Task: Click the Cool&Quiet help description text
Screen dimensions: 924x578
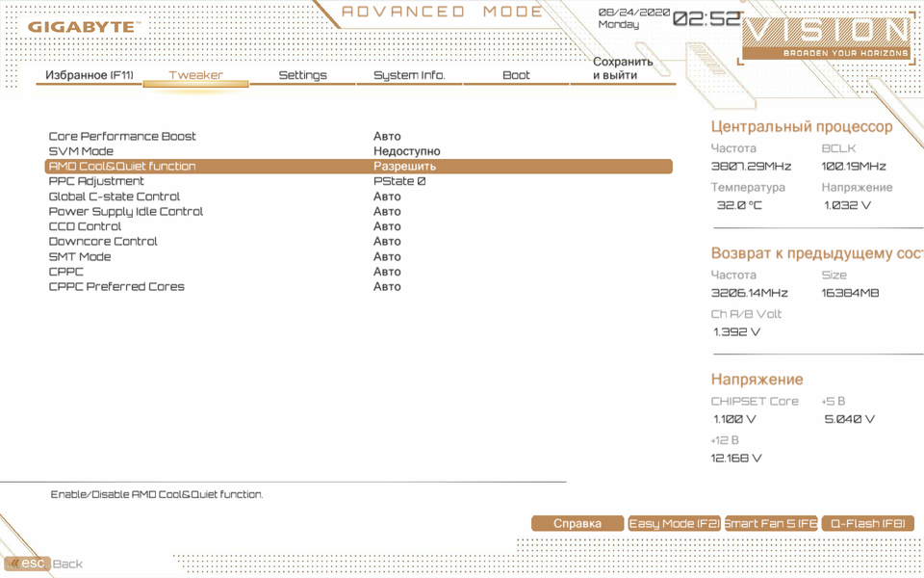Action: (157, 495)
